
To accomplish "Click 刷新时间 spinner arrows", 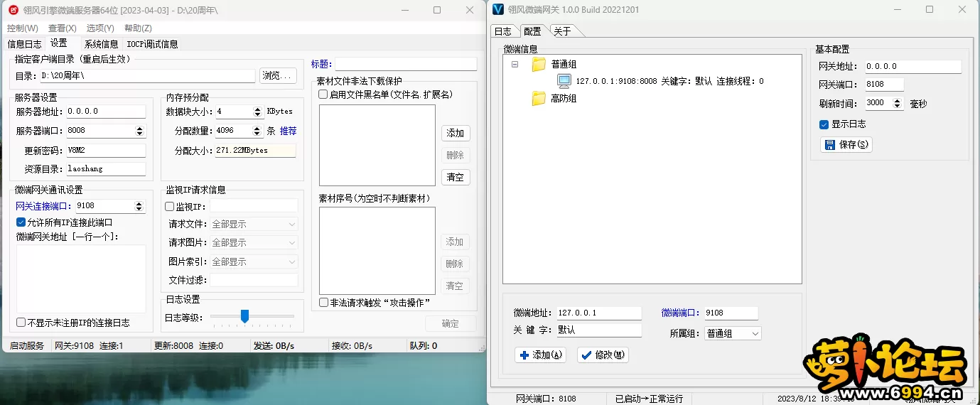I will pyautogui.click(x=898, y=103).
